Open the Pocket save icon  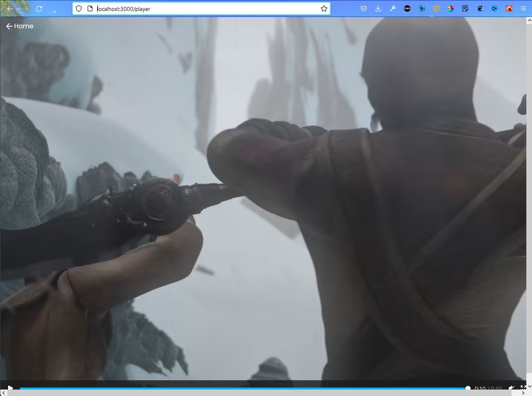[364, 8]
